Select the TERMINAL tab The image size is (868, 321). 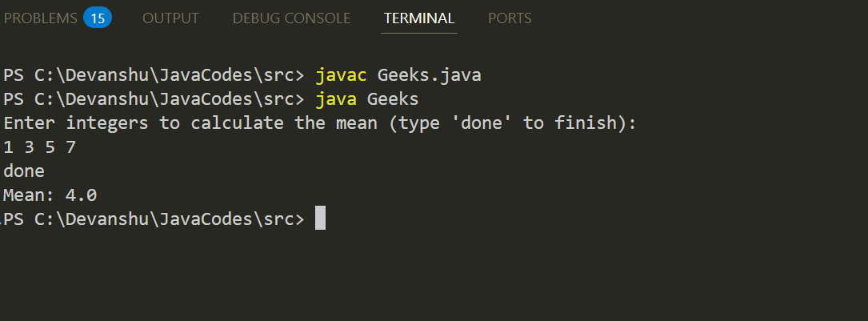click(419, 18)
